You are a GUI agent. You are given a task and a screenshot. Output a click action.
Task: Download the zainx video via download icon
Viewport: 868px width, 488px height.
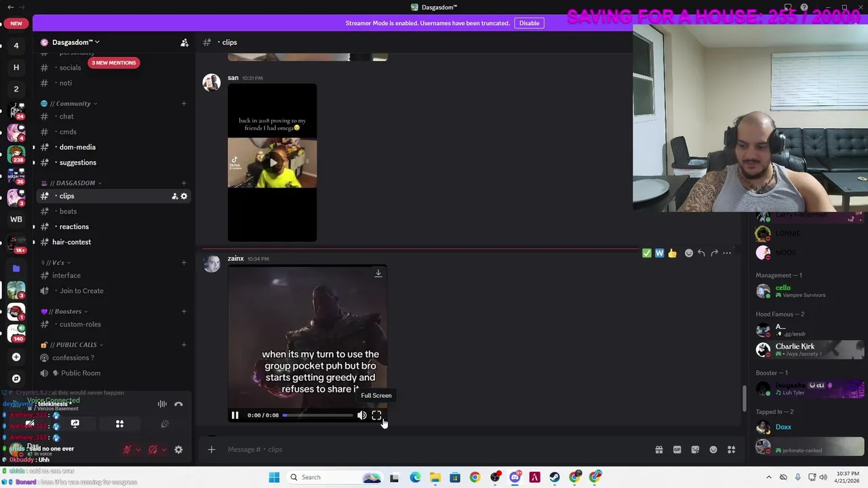[378, 274]
